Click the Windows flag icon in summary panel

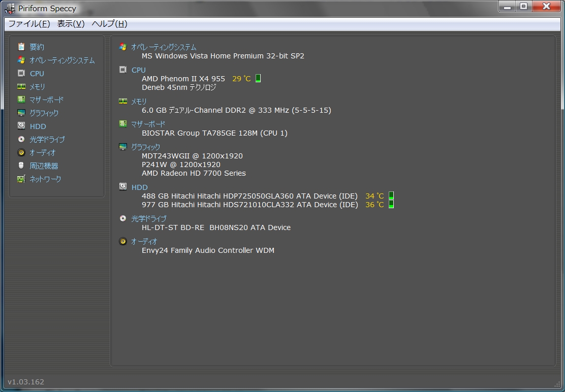[x=123, y=47]
